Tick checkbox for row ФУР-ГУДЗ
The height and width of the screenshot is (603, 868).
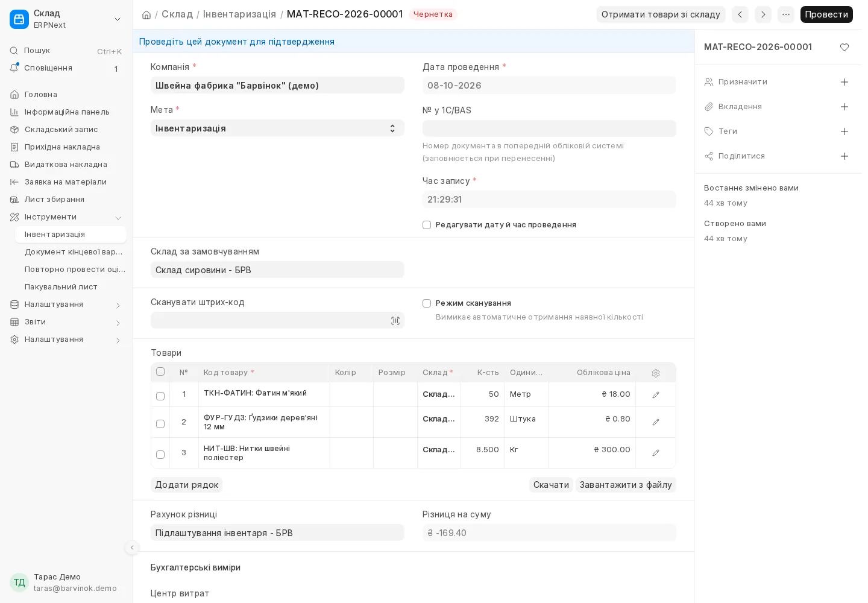[x=160, y=424]
